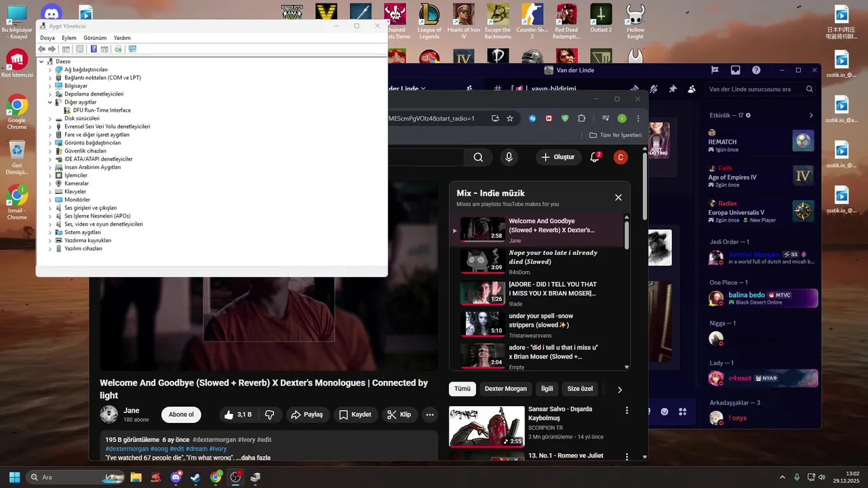Dislike the YouTube video
This screenshot has height=488, width=868.
tap(269, 415)
